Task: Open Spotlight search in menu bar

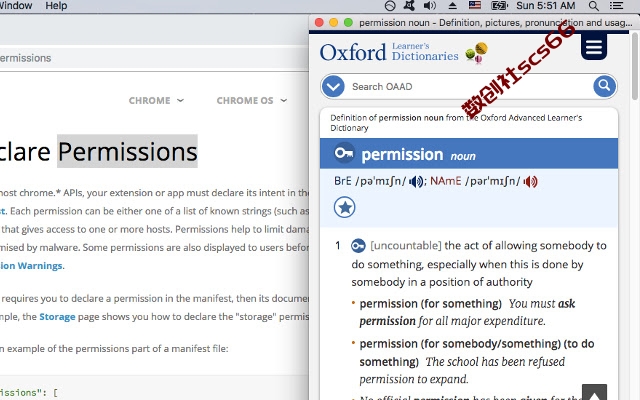Action: (x=594, y=6)
